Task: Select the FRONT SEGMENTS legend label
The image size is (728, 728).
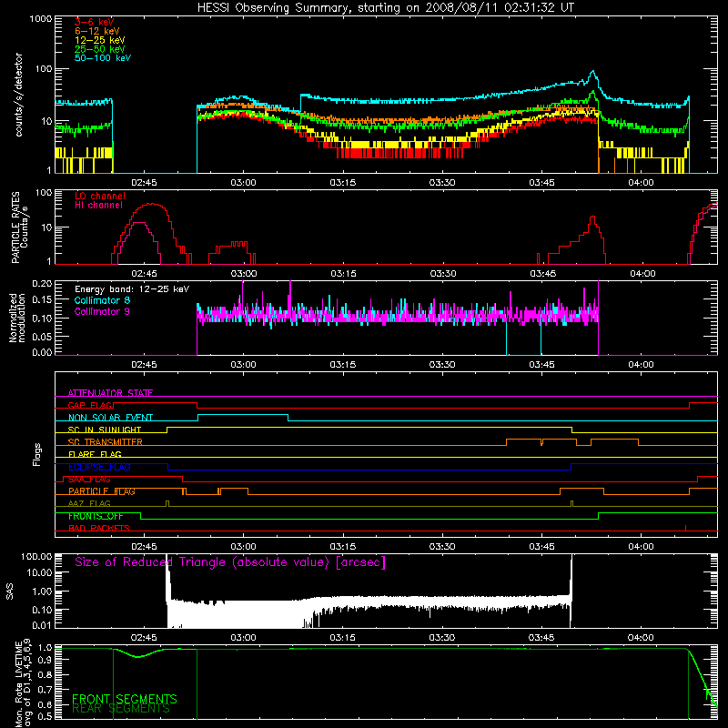Action: pos(125,699)
